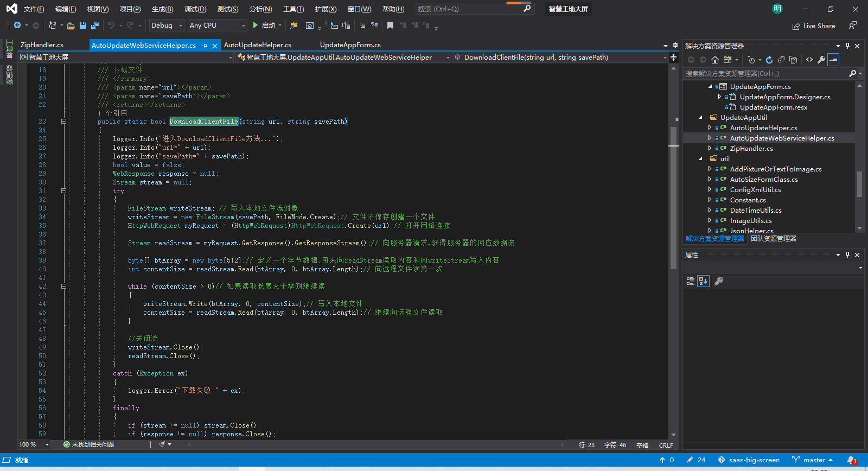868x471 pixels.
Task: Open the Any CPU platform dropdown
Action: point(217,26)
